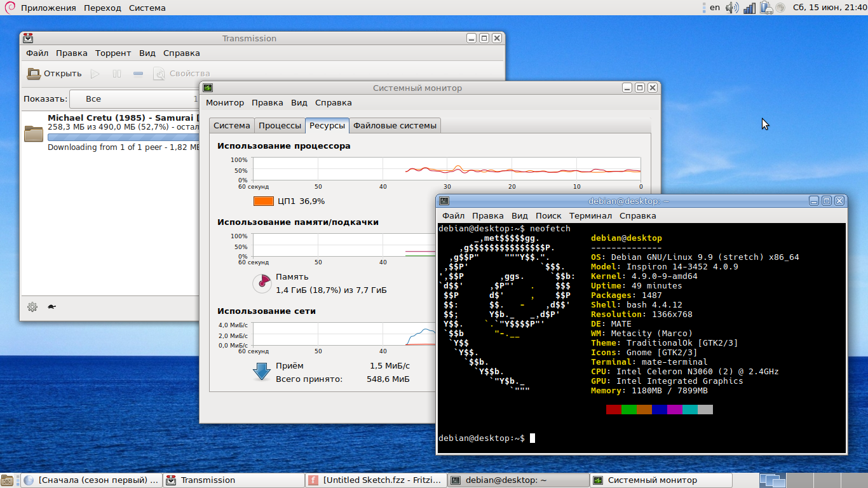This screenshot has width=868, height=488.
Task: Select the Michael Cretu torrent entry
Action: (x=121, y=132)
